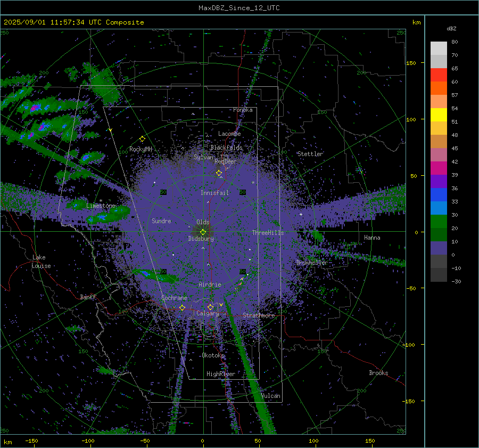The image size is (479, 448).
Task: Click the Innisfail city label
Action: click(x=215, y=193)
